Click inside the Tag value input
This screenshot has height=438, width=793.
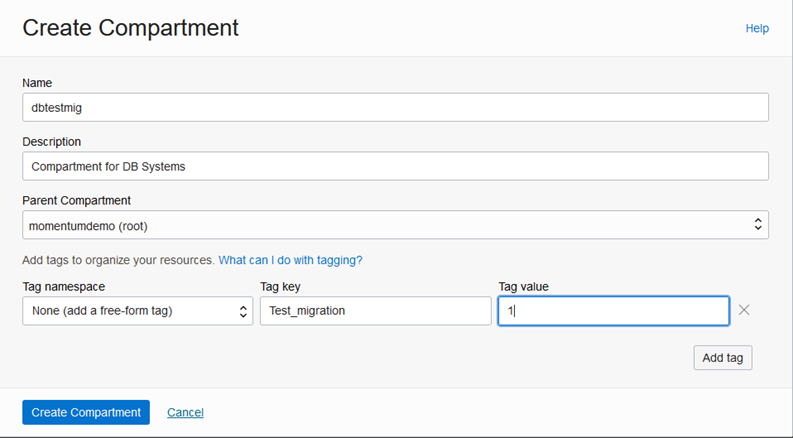pyautogui.click(x=613, y=311)
